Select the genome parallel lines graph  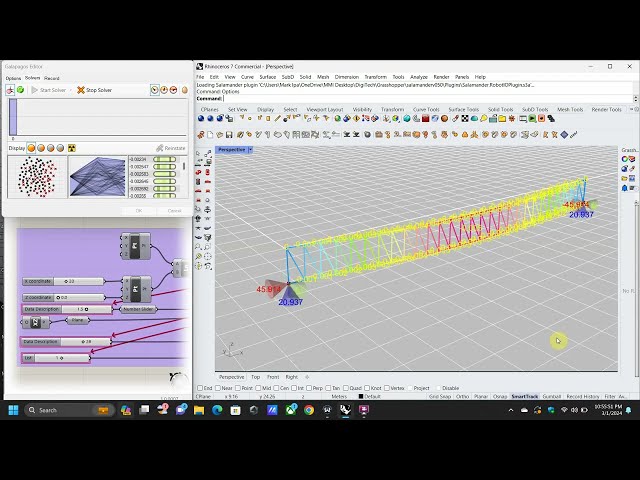[98, 177]
